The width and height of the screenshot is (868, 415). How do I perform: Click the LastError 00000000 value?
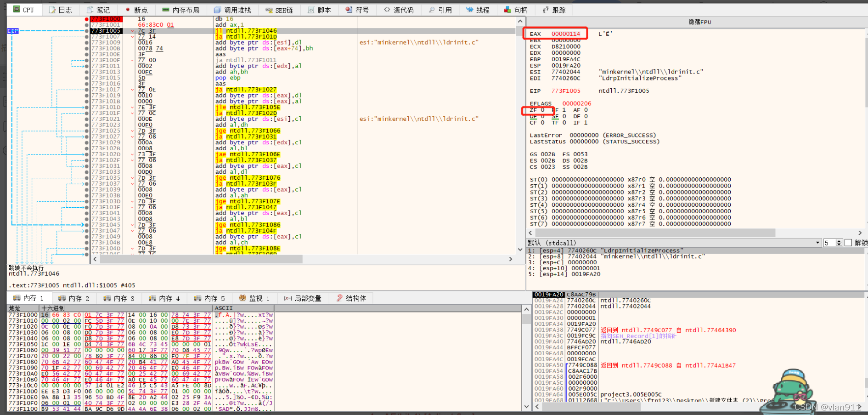point(584,136)
